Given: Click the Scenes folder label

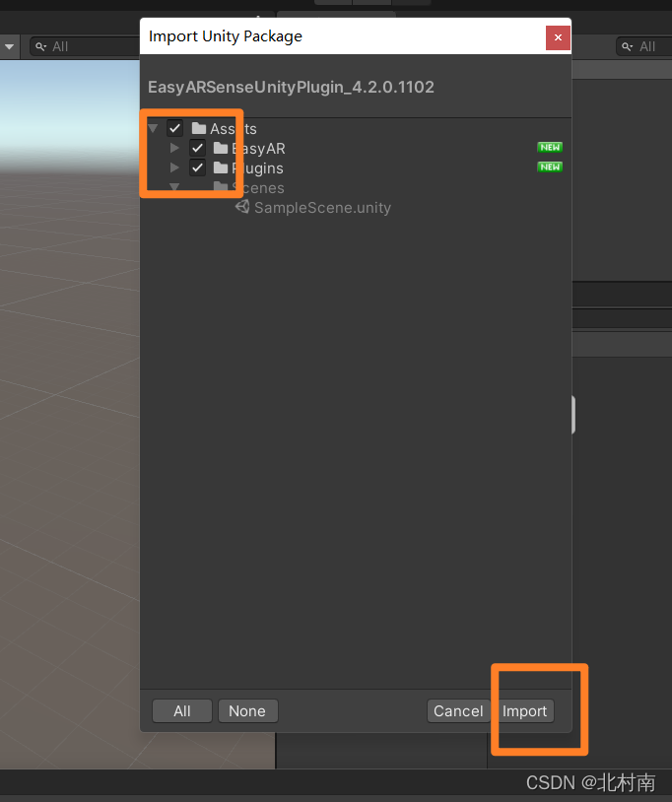Looking at the screenshot, I should point(258,188).
